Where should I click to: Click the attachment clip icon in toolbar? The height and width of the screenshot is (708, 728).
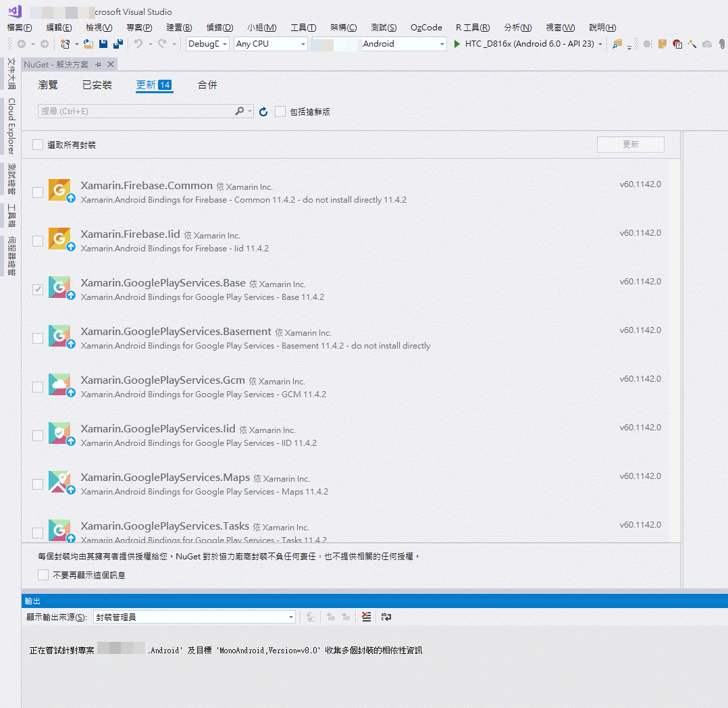point(721,44)
